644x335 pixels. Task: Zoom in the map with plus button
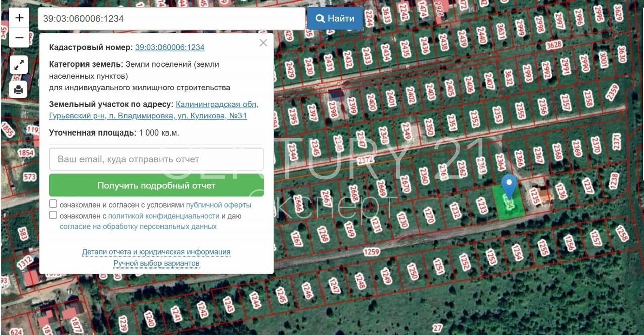pyautogui.click(x=19, y=18)
